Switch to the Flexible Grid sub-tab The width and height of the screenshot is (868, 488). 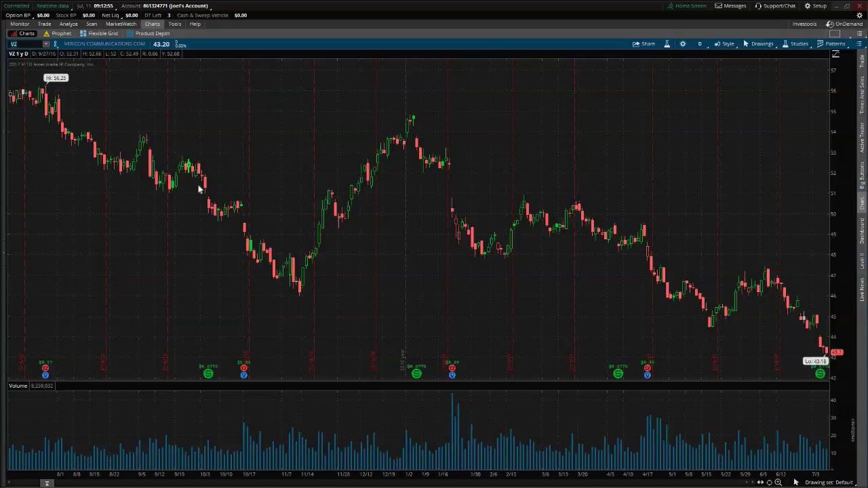click(x=99, y=33)
